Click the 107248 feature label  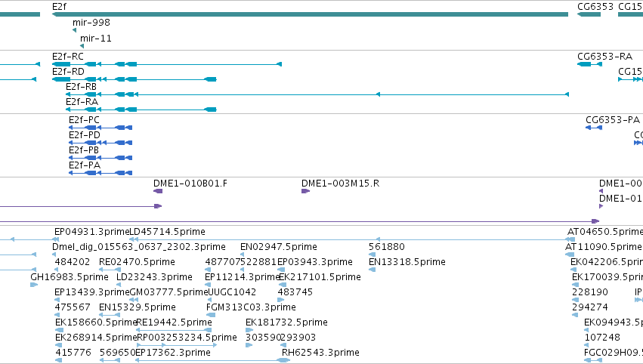(602, 338)
